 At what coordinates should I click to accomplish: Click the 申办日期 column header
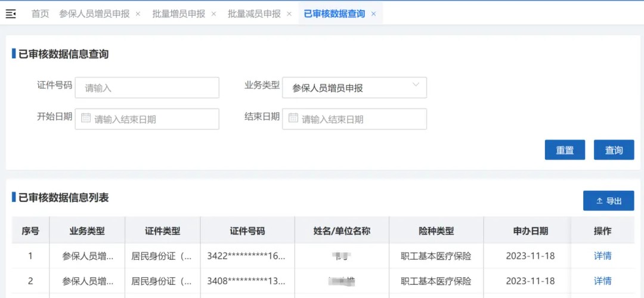click(530, 231)
